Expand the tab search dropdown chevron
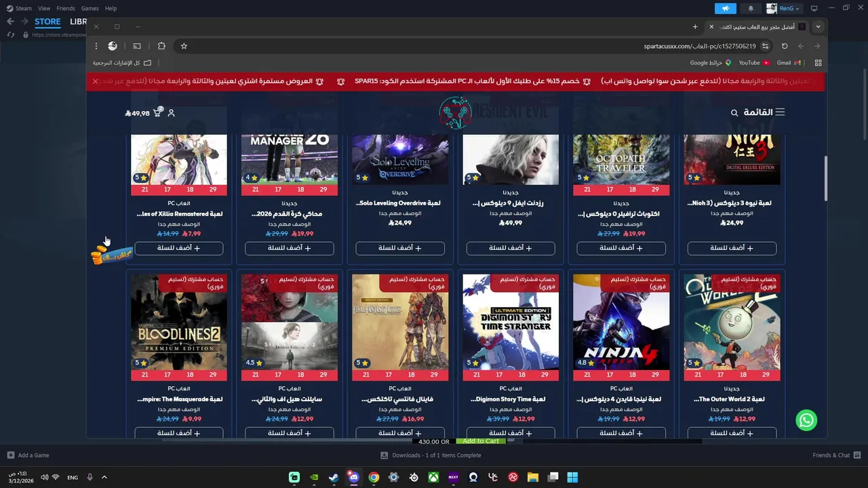868x488 pixels. 818,26
